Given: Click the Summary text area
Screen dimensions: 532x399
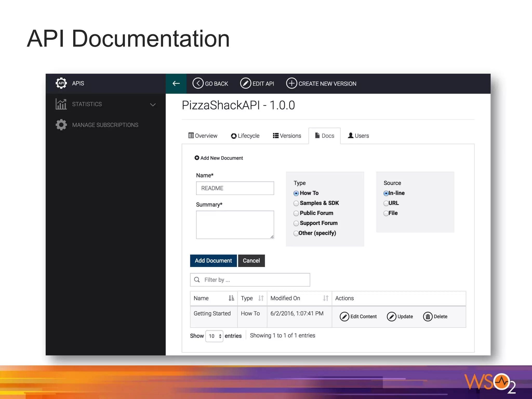Looking at the screenshot, I should 235,225.
